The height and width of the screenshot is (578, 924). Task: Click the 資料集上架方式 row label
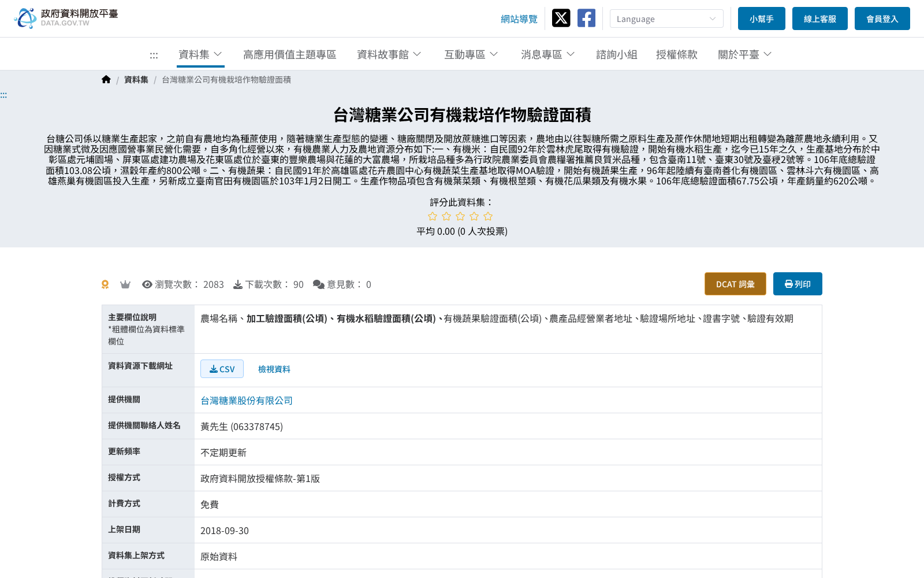click(x=136, y=555)
